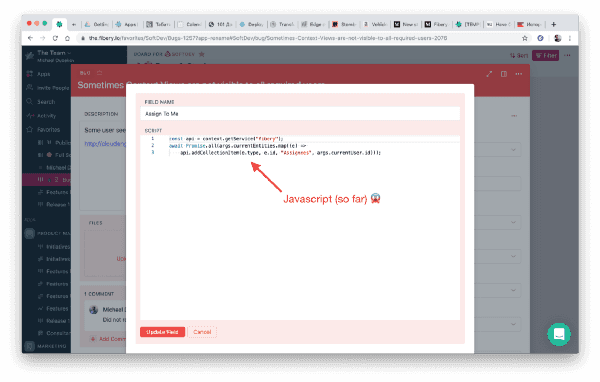Toggle the bug panel side-by-side layout

(x=504, y=74)
